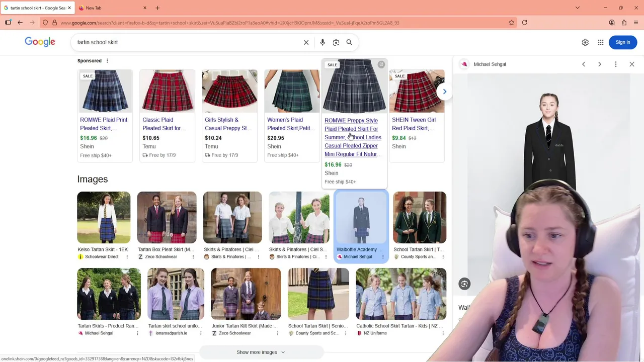Close the tartin school skirt tab
The image size is (644, 362).
(69, 8)
